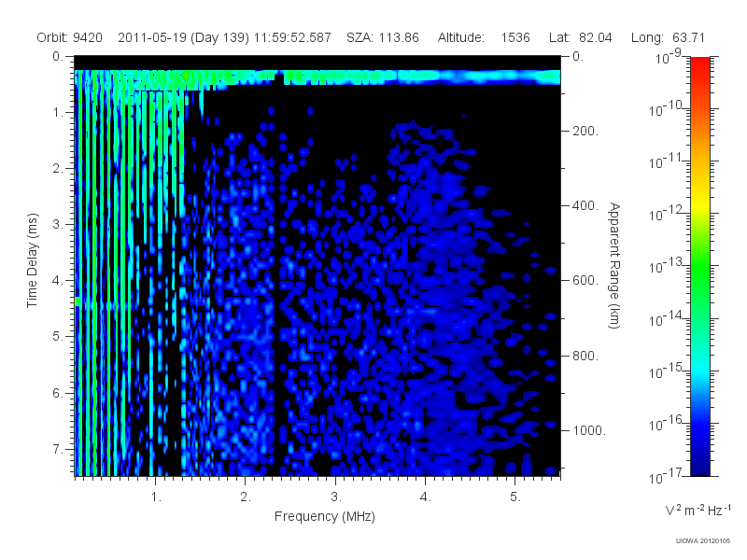This screenshot has height=560, width=747.
Task: Click the green cell at 4.4 ms on the left edge
Action: (x=78, y=301)
